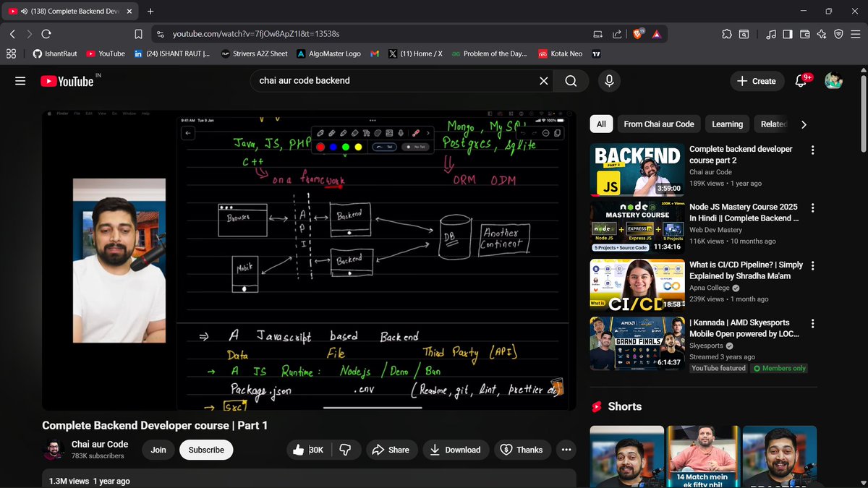Open options for What is CI/CD Pipeline
Viewport: 868px width, 488px height.
[x=813, y=266]
